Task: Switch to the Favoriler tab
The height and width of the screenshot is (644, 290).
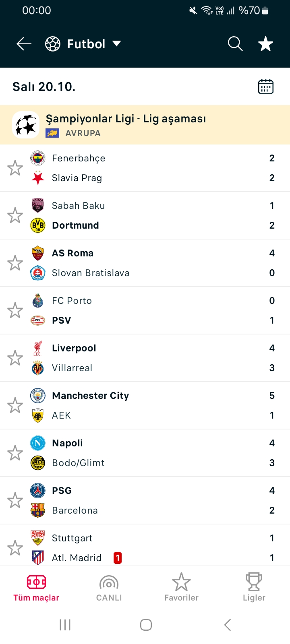Action: 181,588
